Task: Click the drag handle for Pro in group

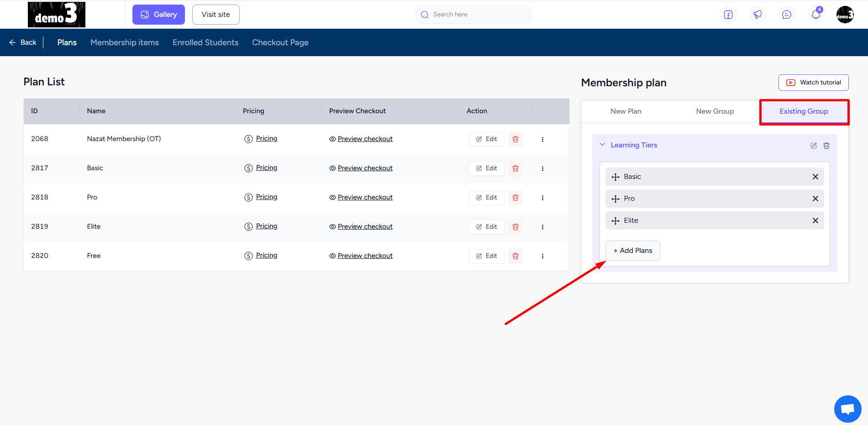Action: coord(615,199)
